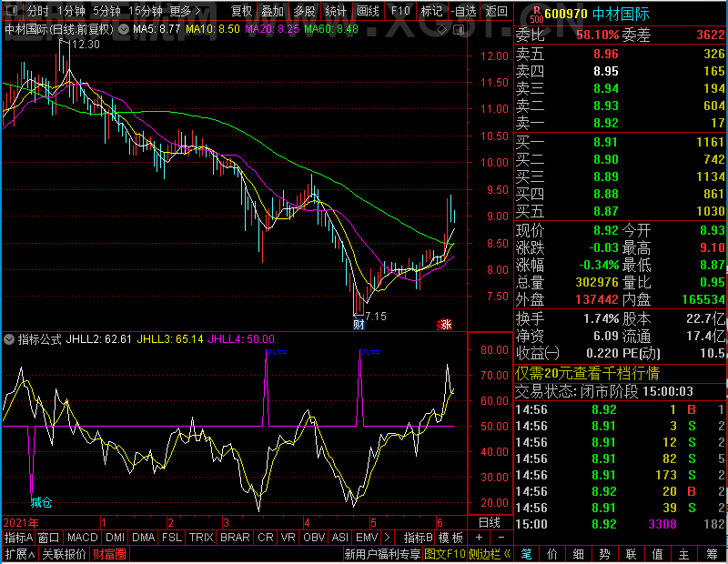The width and height of the screenshot is (728, 564).
Task: Click the 统计 statistics button
Action: [336, 11]
